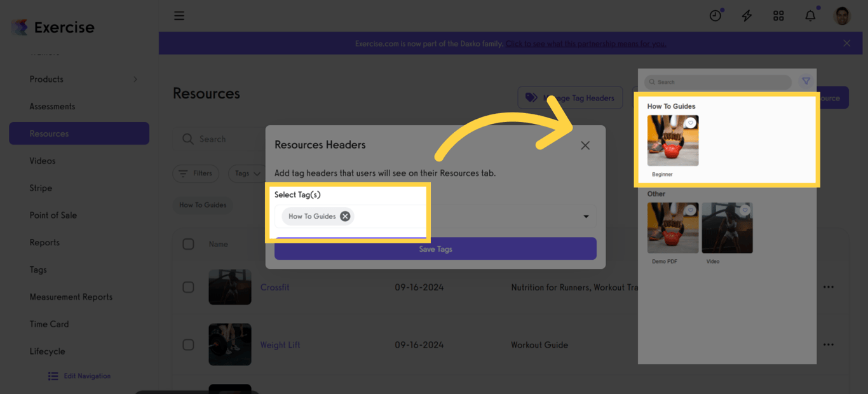Select Reports in the sidebar

(44, 242)
